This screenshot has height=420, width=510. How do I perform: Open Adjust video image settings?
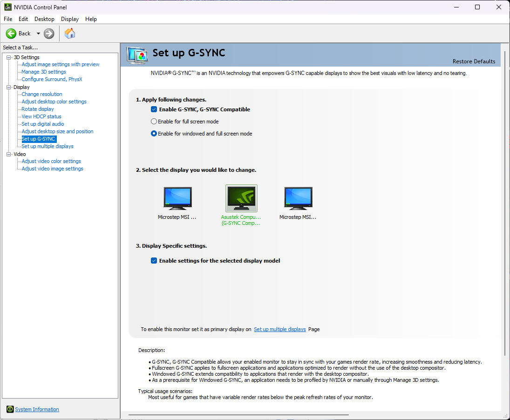tap(52, 169)
